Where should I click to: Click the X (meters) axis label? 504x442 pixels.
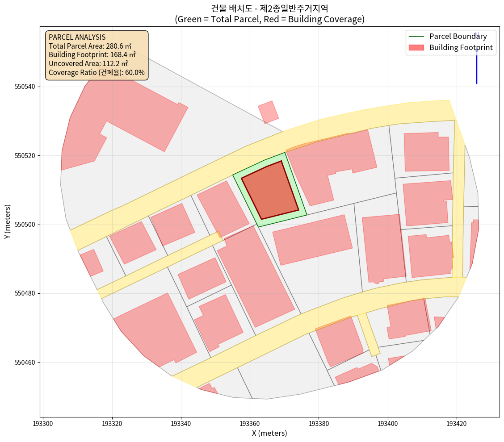pos(269,433)
